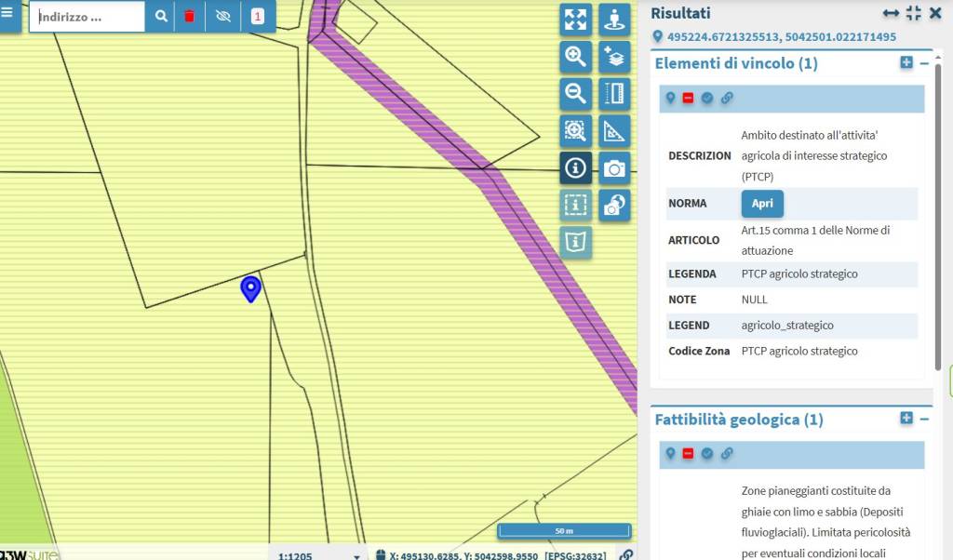953x560 pixels.
Task: Select the length measuring ruler tool
Action: pos(613,93)
